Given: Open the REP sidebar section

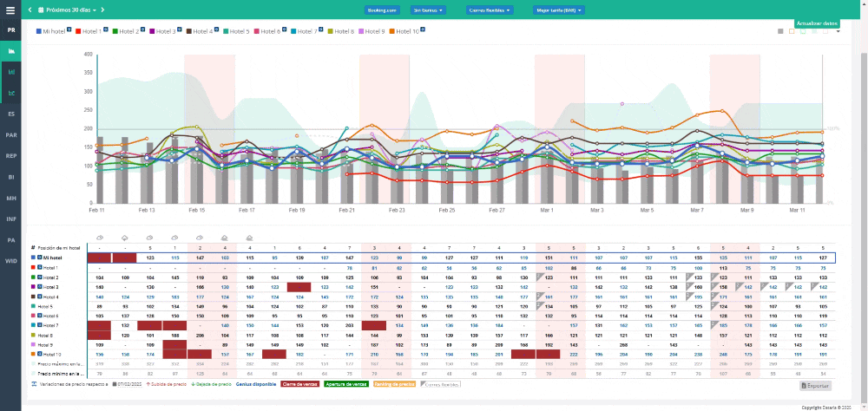Looking at the screenshot, I should [x=10, y=156].
